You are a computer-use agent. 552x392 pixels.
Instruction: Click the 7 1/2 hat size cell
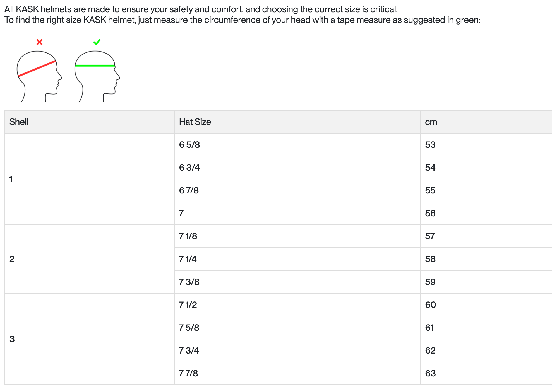click(x=188, y=305)
